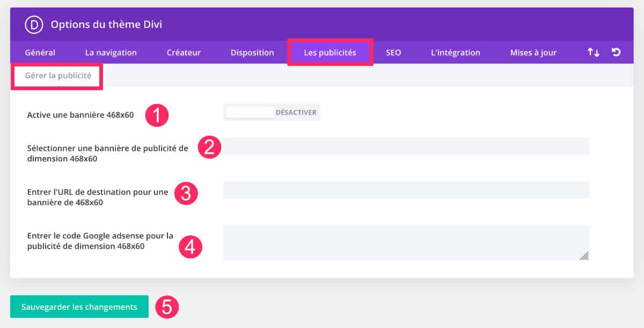Click 'Sélectionner une bannière de publicité' label
644x328 pixels.
pos(108,153)
